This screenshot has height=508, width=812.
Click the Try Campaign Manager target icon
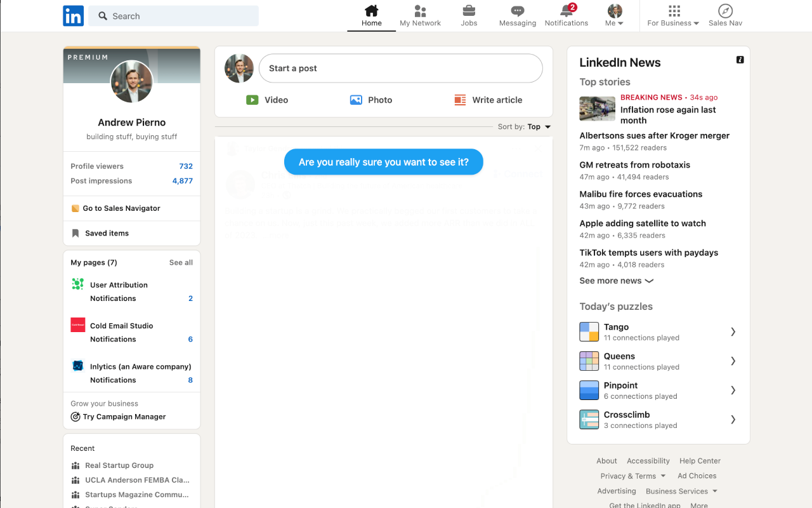75,417
